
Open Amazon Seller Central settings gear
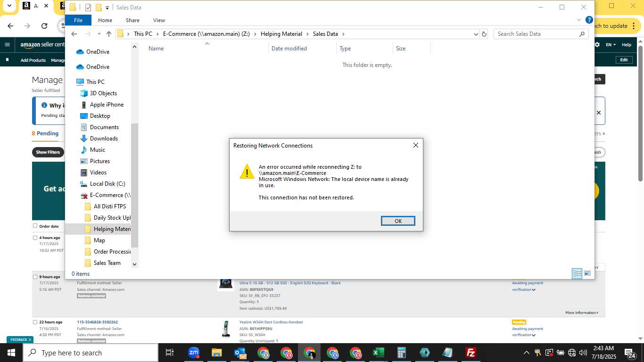pos(597,45)
